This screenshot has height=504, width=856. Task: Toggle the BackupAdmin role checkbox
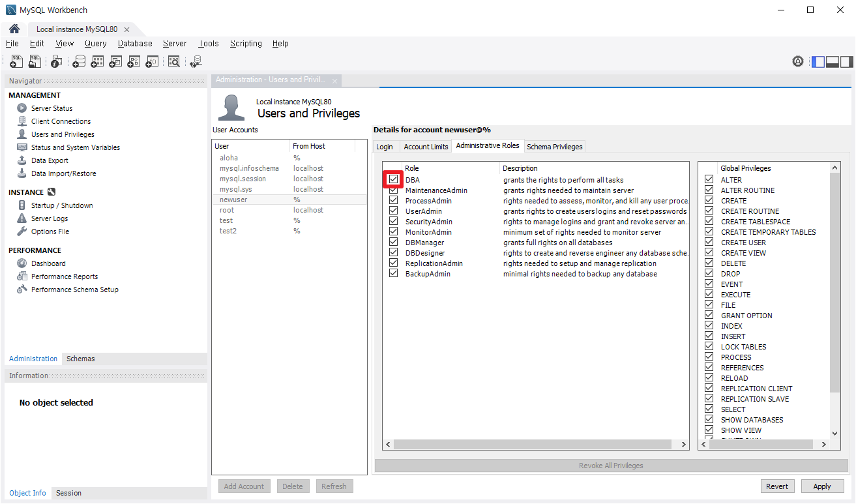pyautogui.click(x=393, y=273)
